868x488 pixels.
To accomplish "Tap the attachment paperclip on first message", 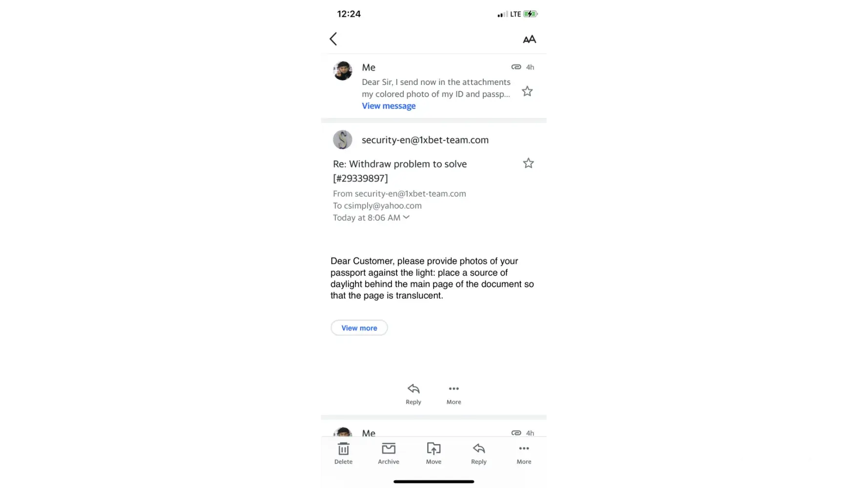I will coord(516,67).
